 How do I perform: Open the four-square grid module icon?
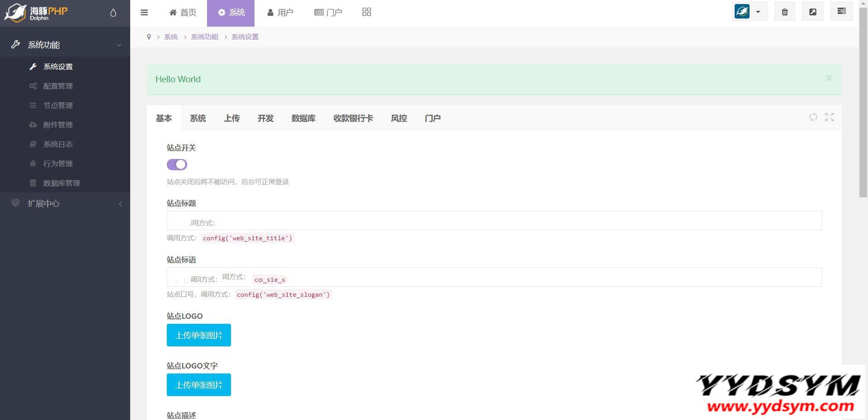pyautogui.click(x=367, y=12)
